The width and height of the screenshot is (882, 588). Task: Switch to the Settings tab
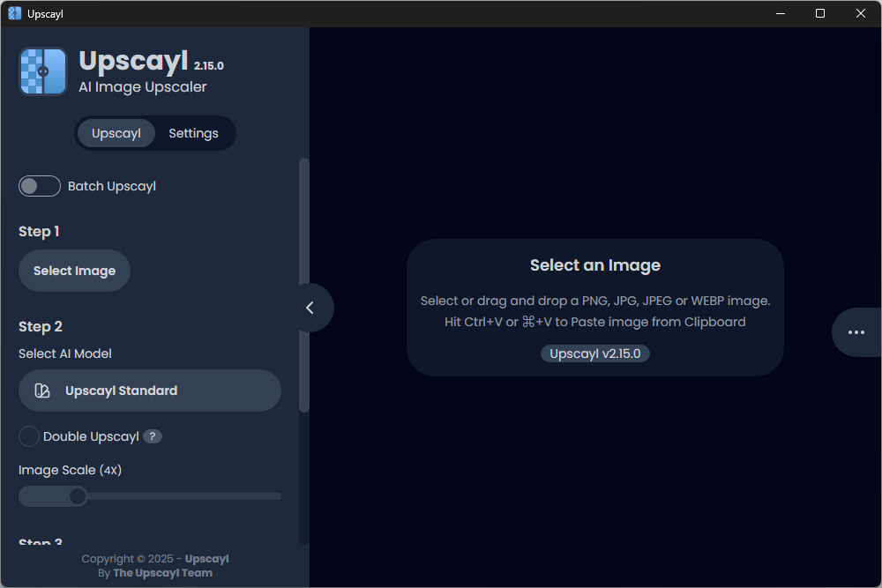(193, 133)
